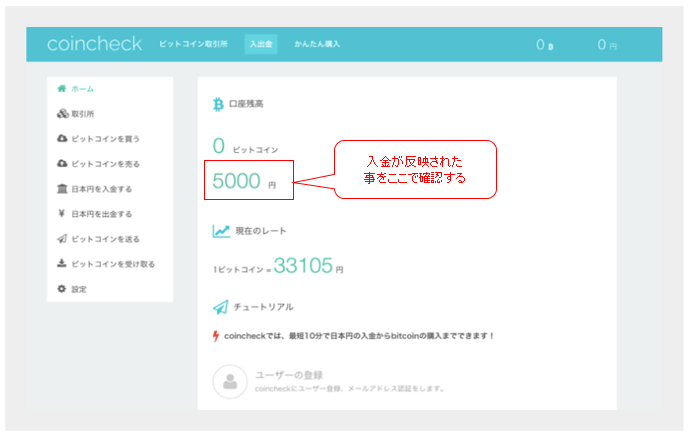The image size is (691, 437).
Task: Click the coincheck 最短10分 tutorial message
Action: (x=359, y=336)
